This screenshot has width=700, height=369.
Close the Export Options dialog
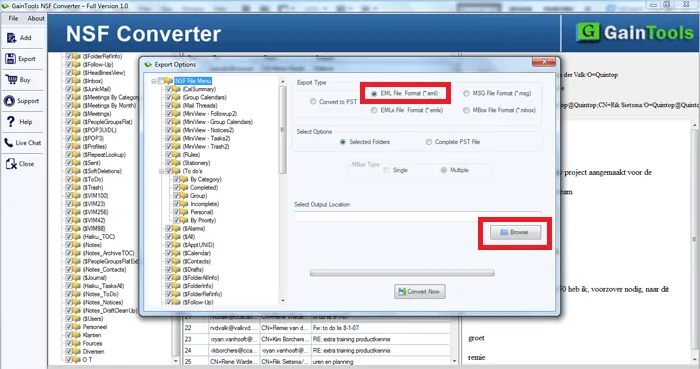544,62
